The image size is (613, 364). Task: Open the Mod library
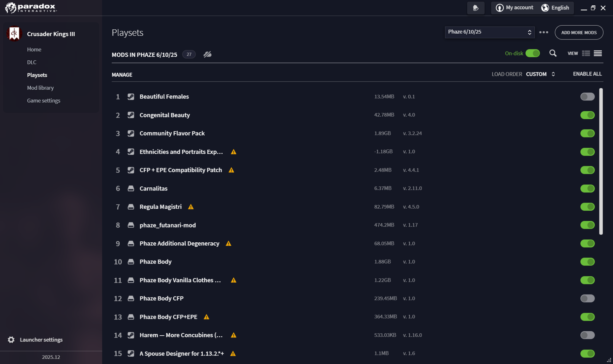click(40, 88)
